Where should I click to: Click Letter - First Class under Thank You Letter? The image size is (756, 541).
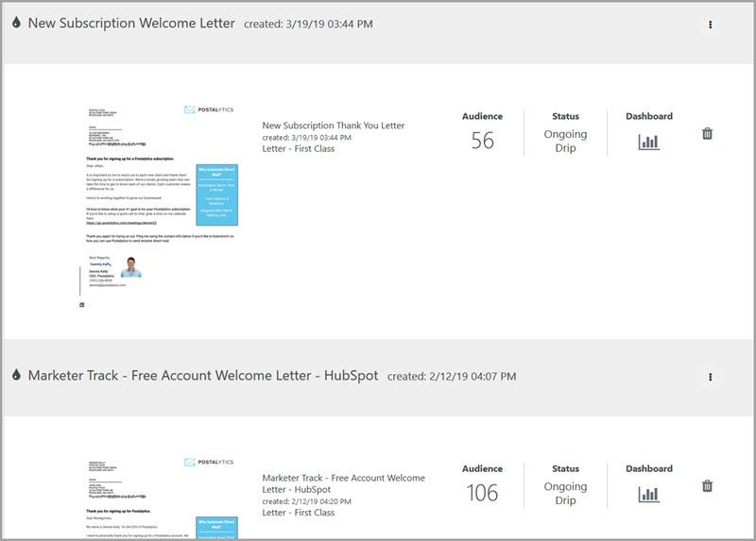299,149
